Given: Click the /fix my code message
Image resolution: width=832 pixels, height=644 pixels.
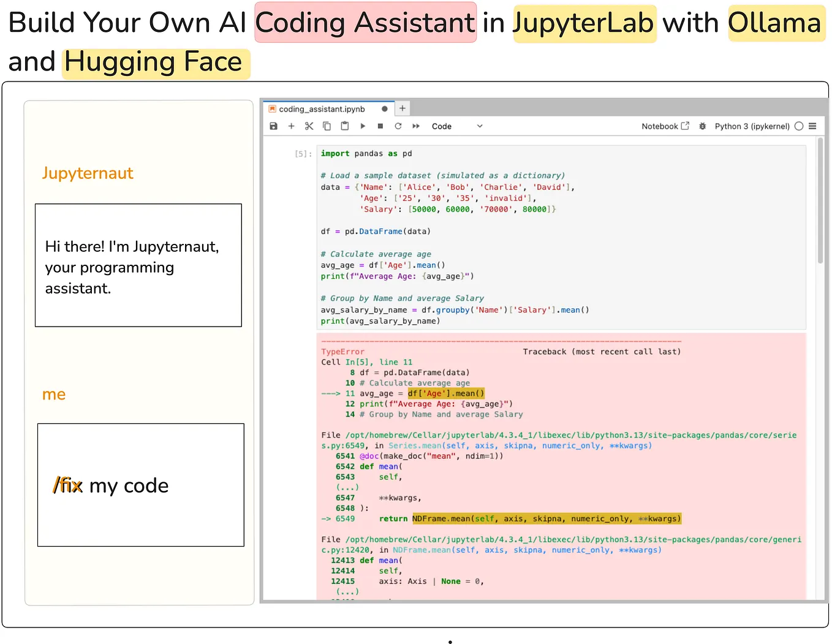Looking at the screenshot, I should (x=111, y=485).
